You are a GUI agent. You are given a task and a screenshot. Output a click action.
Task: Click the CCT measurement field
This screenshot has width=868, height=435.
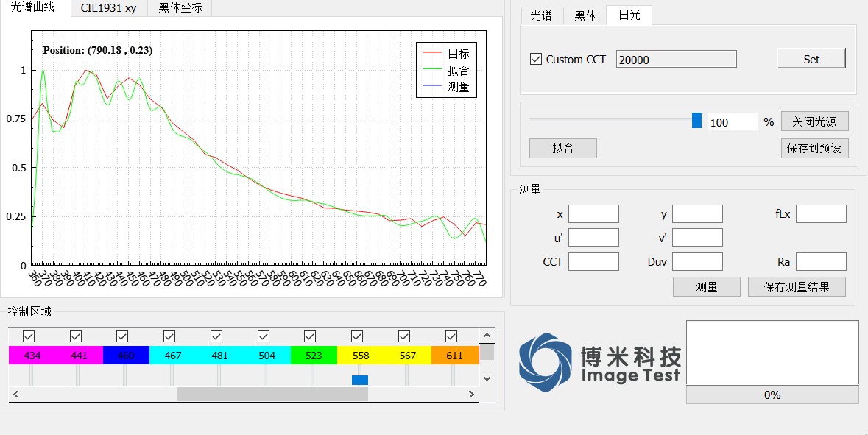tap(593, 262)
